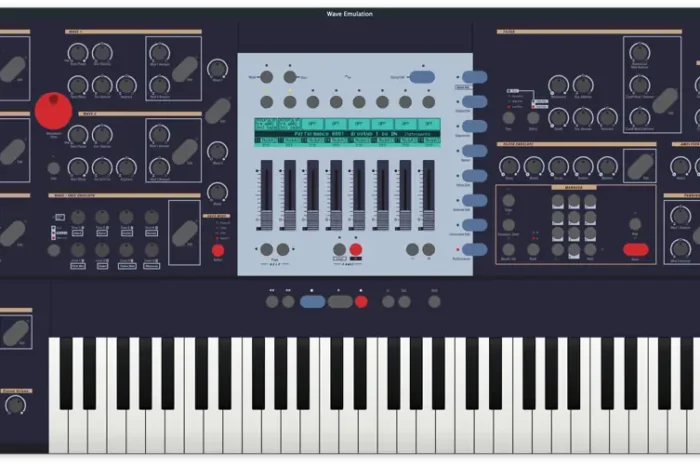Adjust the Resonance knob in Filter section

click(558, 85)
